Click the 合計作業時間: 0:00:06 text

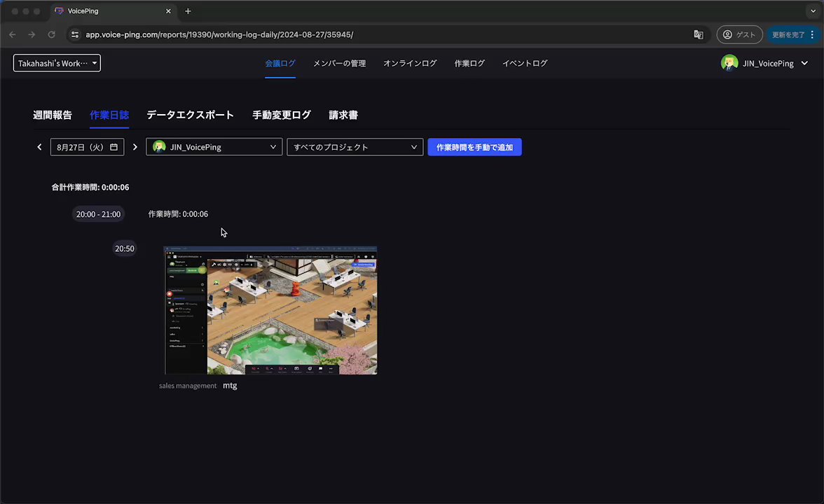pyautogui.click(x=90, y=188)
